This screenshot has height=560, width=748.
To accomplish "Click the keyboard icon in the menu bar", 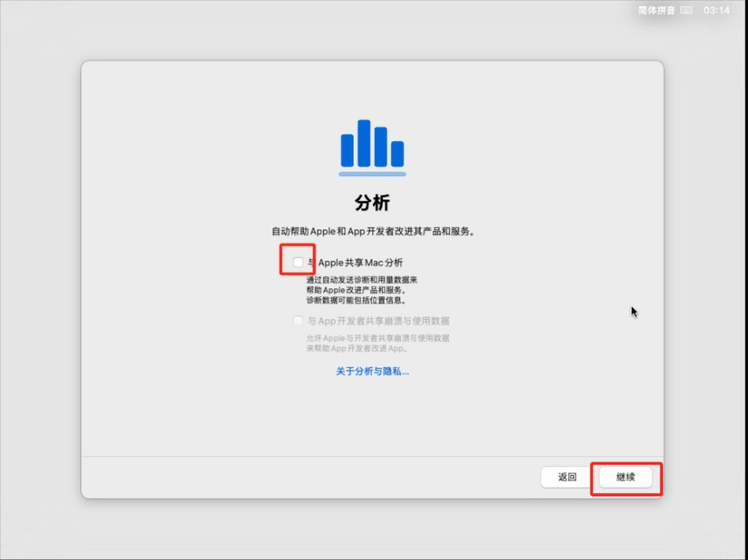I will 687,10.
